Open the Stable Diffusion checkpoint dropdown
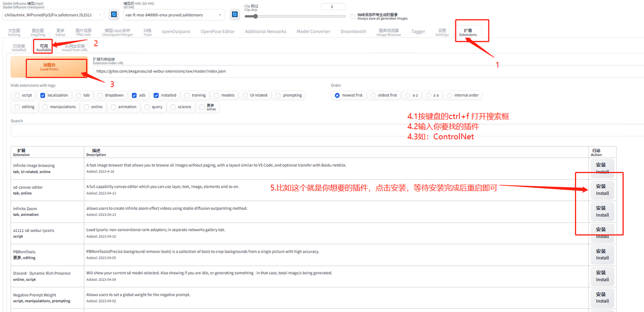This screenshot has height=312, width=644. 53,15
